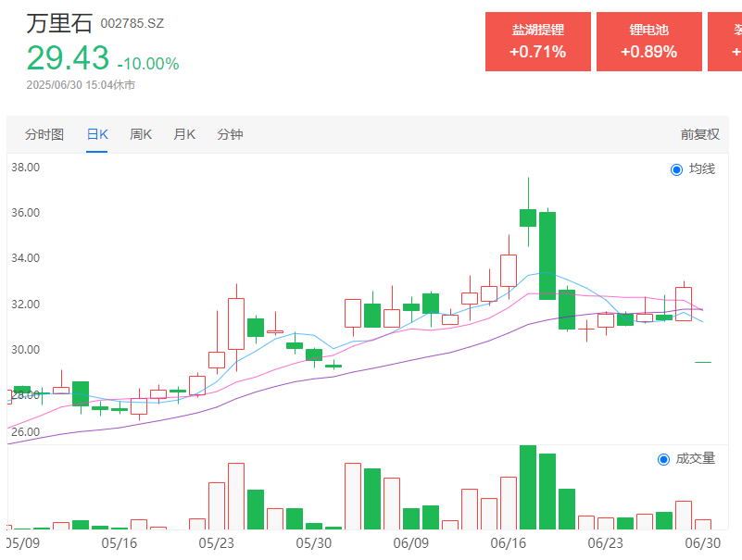Open the 盐湖提锂 +0.71% sector card
Image resolution: width=742 pixels, height=560 pixels.
coord(538,42)
